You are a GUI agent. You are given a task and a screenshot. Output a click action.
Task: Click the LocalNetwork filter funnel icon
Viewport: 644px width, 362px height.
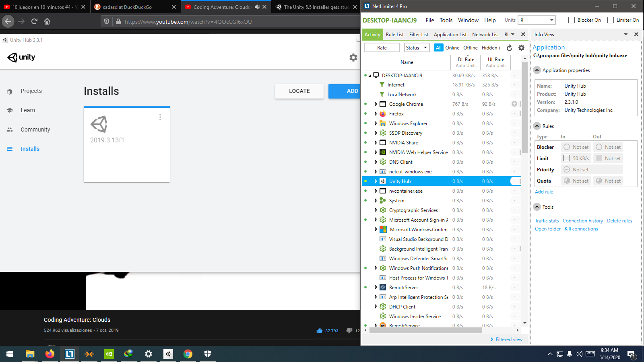click(x=382, y=95)
